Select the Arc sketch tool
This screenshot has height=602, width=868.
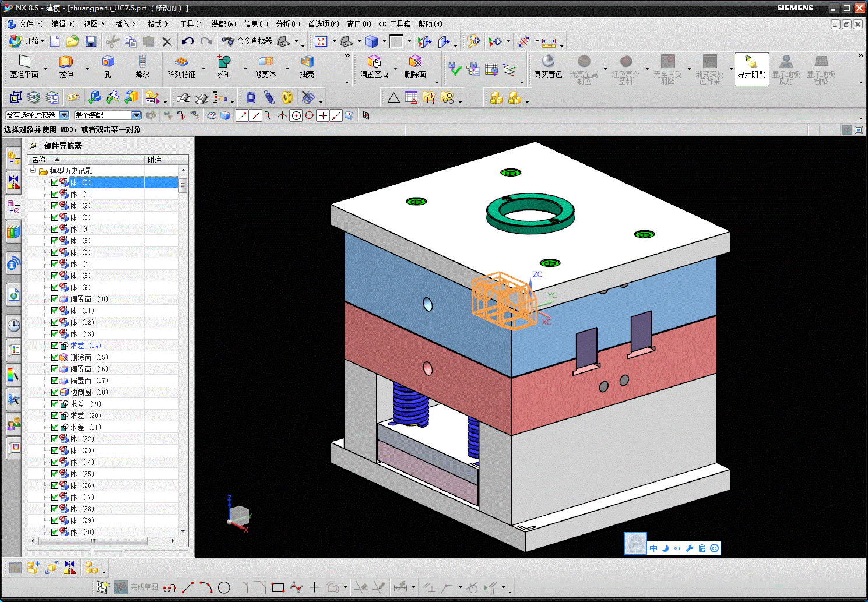pyautogui.click(x=206, y=587)
